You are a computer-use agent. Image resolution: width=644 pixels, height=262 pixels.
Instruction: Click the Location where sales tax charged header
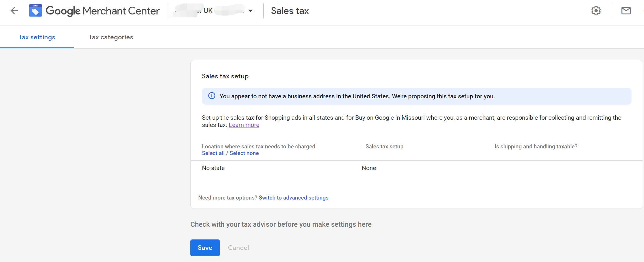point(258,147)
